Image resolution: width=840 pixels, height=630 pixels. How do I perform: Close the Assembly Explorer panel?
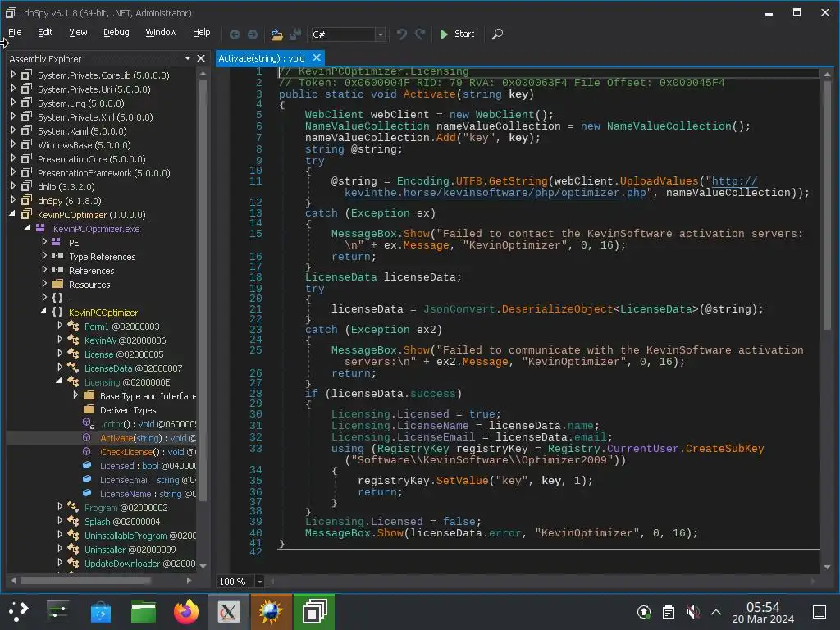(201, 58)
